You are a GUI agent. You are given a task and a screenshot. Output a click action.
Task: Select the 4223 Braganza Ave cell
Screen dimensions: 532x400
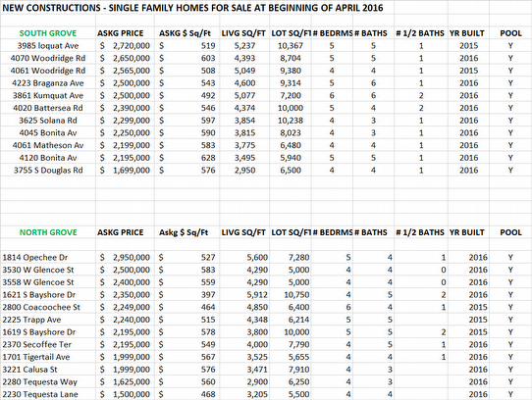[x=48, y=83]
